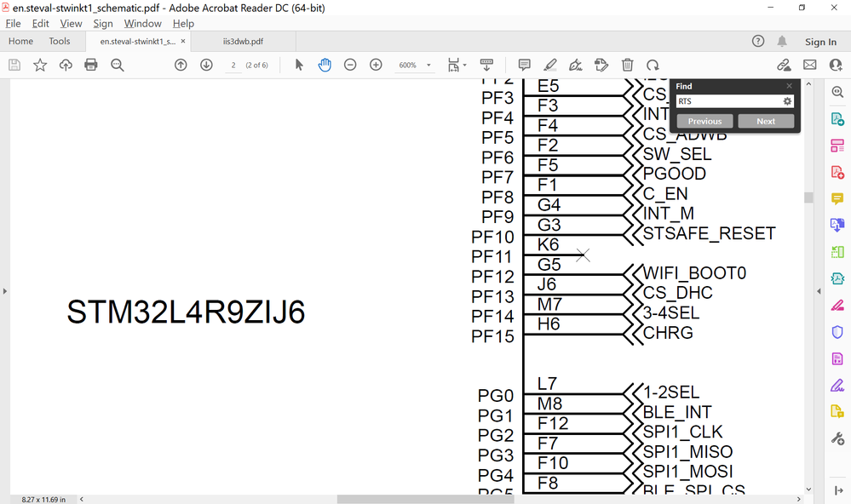Click the vertical scrollbar thumb

(x=808, y=198)
